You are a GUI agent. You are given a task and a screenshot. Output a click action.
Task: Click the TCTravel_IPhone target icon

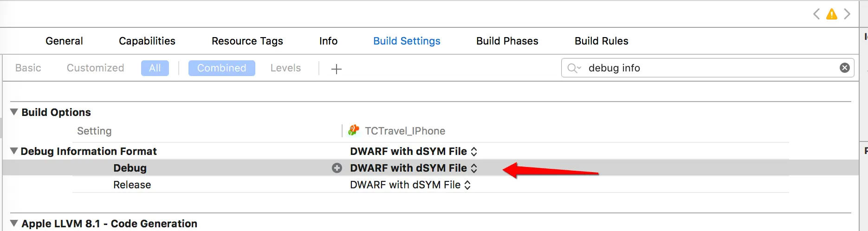click(x=354, y=130)
